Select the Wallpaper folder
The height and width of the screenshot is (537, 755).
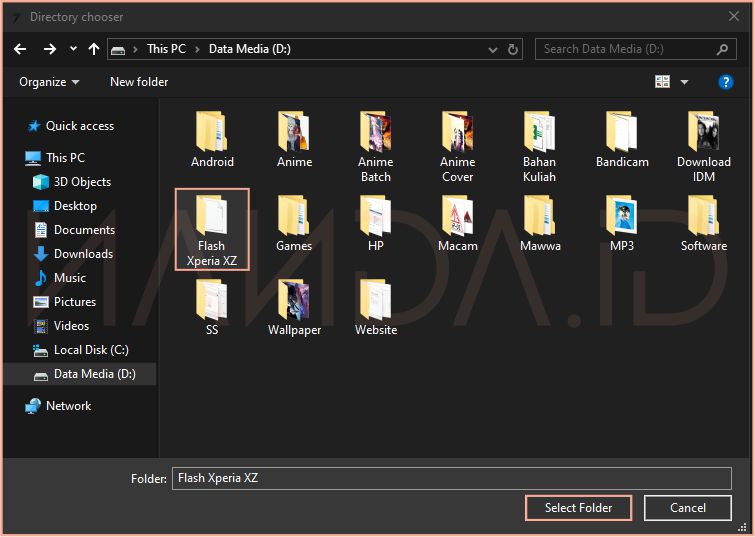coord(294,300)
